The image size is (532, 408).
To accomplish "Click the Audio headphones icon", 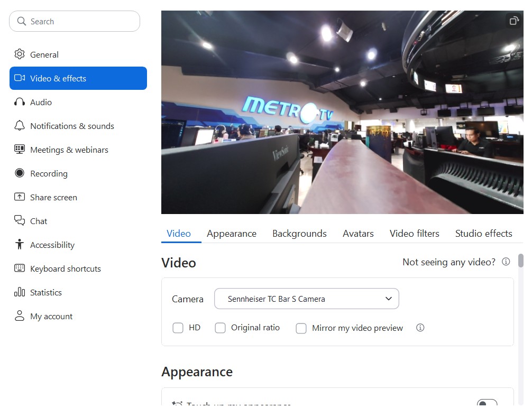I will point(20,102).
